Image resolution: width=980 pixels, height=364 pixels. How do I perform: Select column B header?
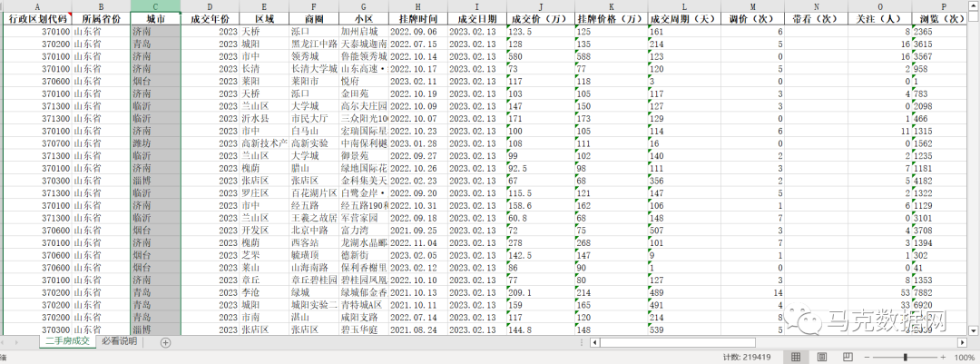coord(102,5)
